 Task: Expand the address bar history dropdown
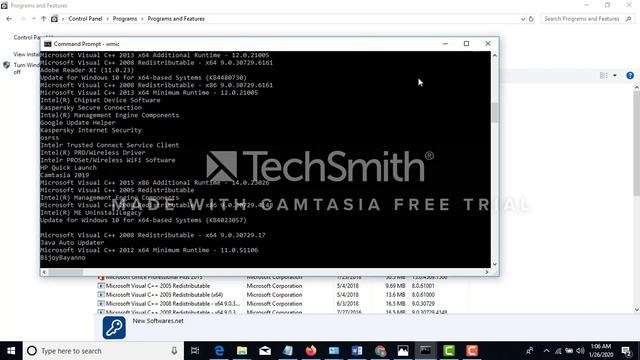coord(523,19)
